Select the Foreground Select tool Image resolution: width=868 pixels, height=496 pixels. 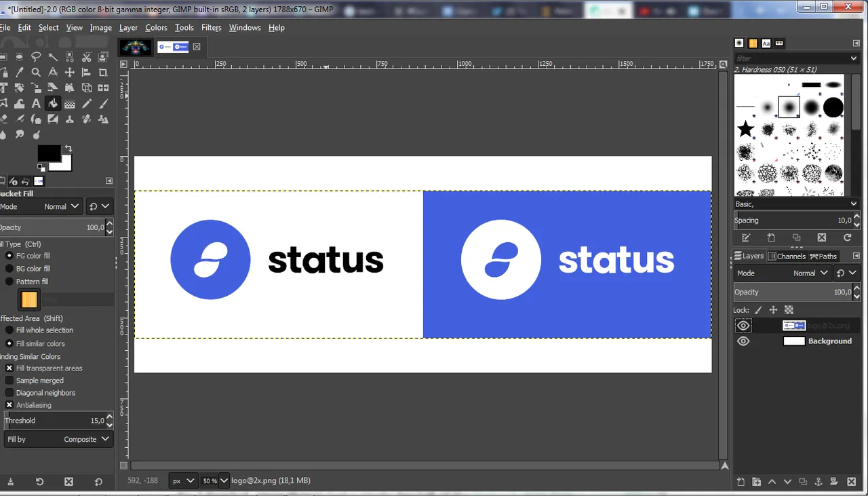[x=103, y=57]
